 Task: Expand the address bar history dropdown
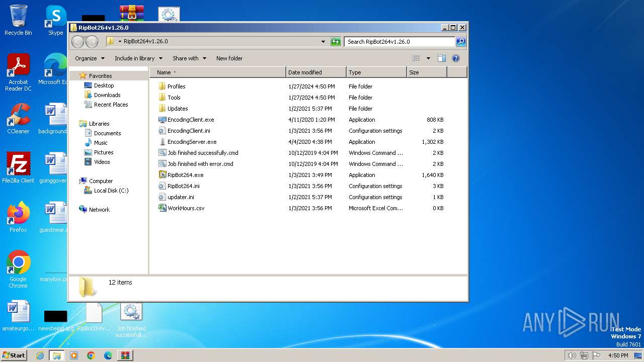[323, 42]
